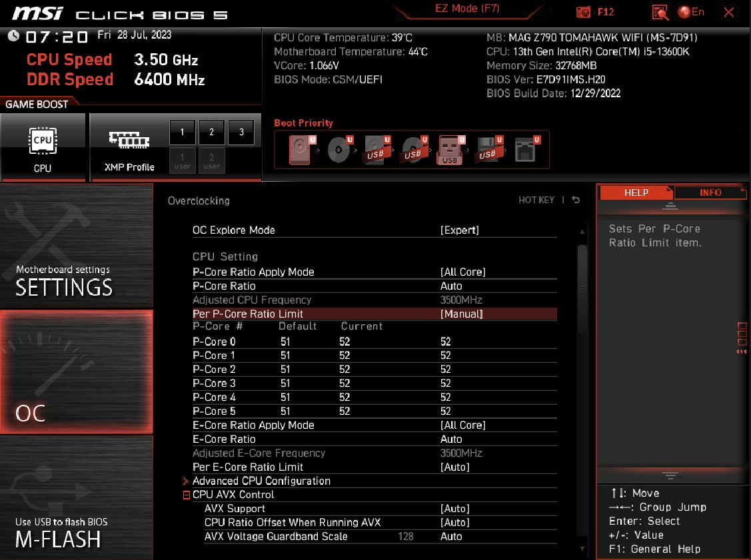Toggle the CPU Game Boost button

coord(43,147)
